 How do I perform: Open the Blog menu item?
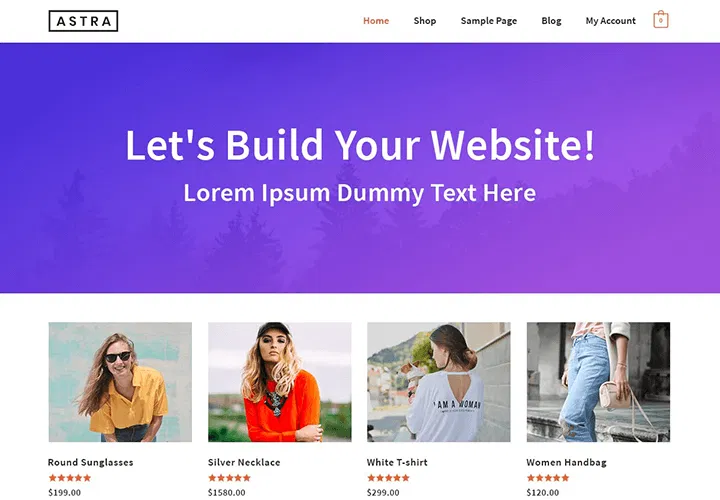(x=551, y=21)
